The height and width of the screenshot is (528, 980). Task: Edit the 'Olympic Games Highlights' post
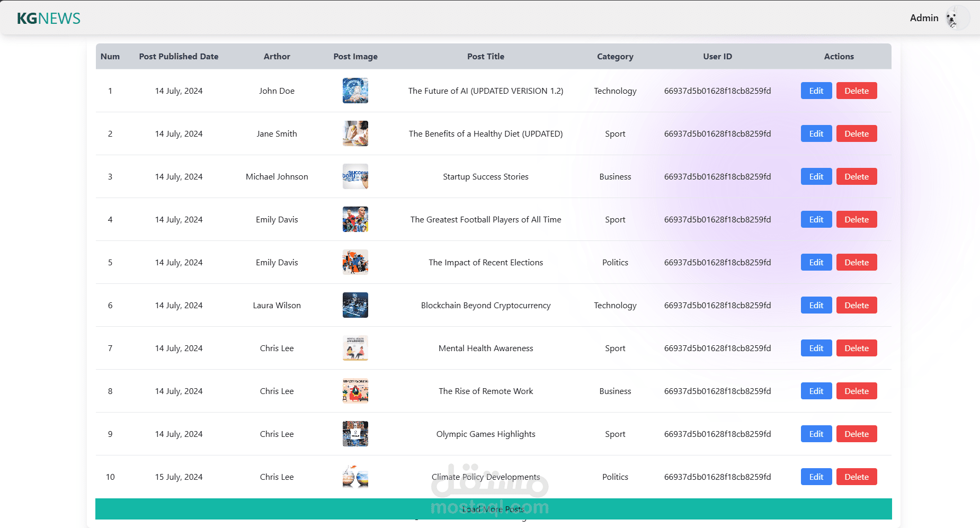click(x=816, y=434)
